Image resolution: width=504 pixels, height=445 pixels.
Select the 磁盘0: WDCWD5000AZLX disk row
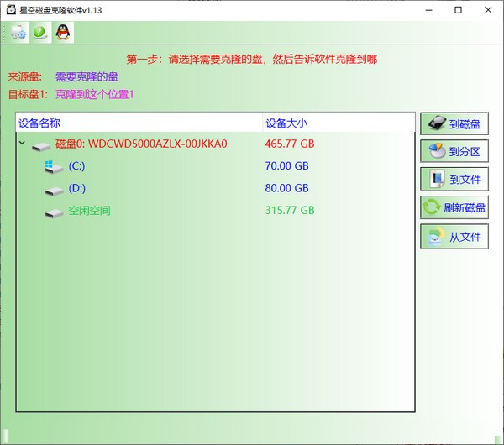[x=141, y=144]
